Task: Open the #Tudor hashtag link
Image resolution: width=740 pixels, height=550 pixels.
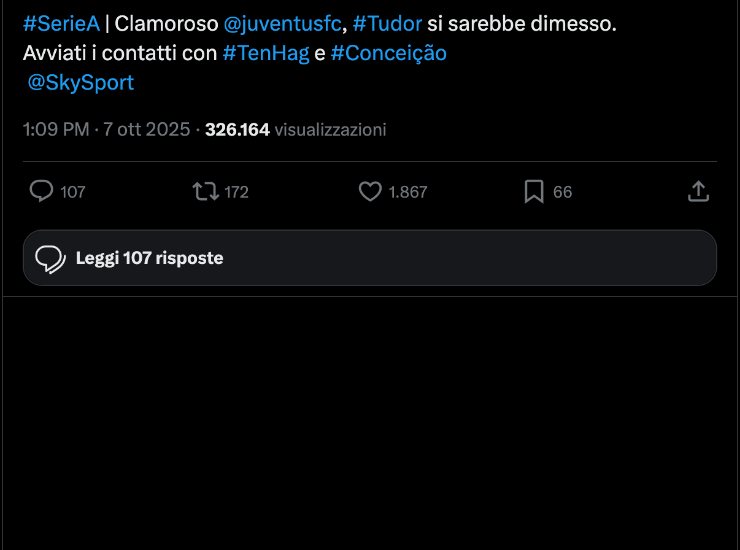Action: pos(387,24)
